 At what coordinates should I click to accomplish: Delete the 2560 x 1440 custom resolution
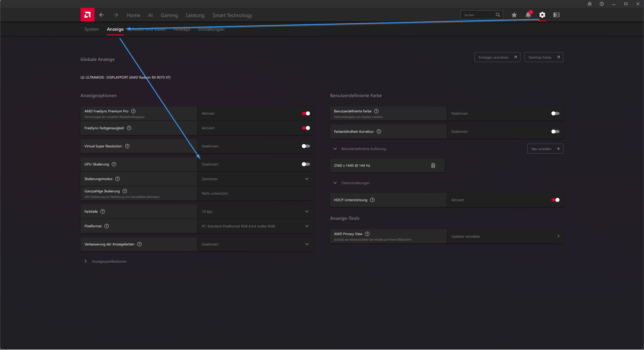(433, 165)
